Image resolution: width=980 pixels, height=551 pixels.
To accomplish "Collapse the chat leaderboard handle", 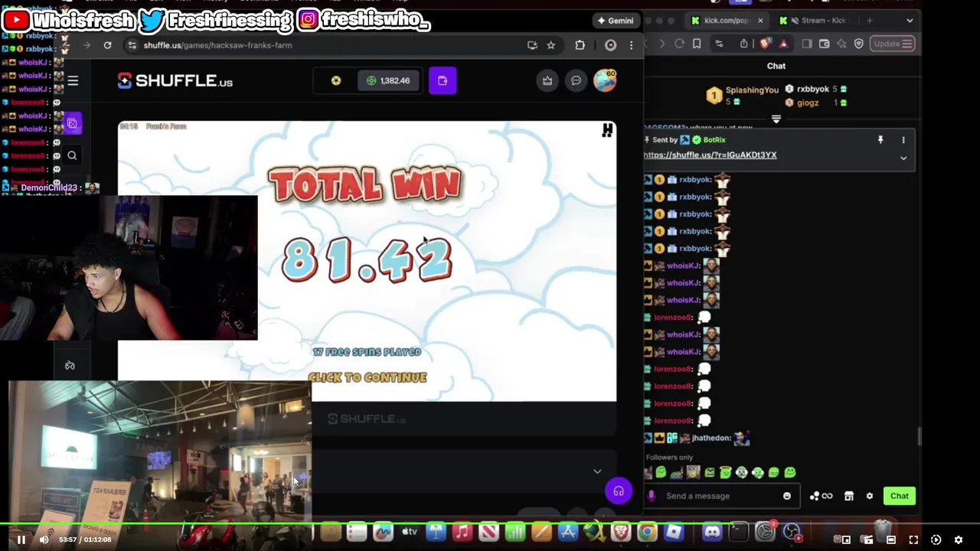I will (x=776, y=119).
